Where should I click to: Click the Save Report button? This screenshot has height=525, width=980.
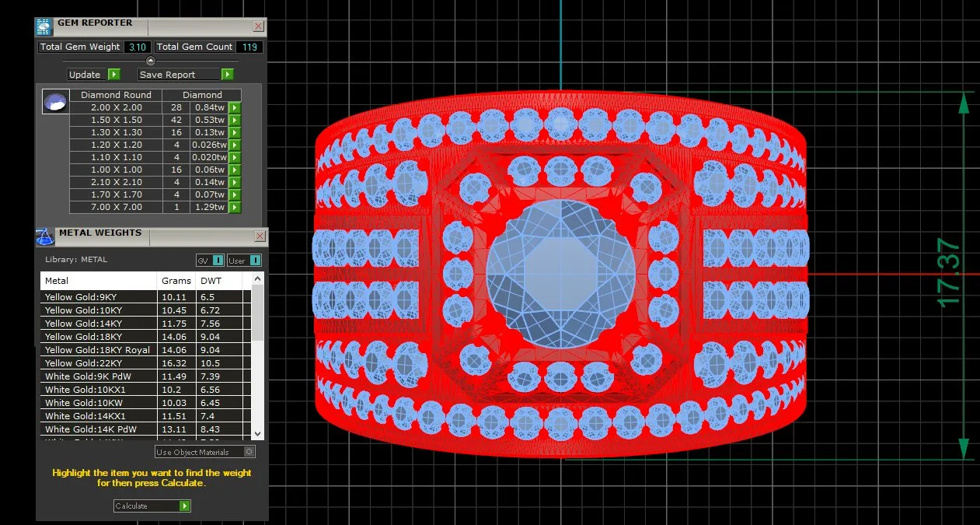pyautogui.click(x=186, y=75)
